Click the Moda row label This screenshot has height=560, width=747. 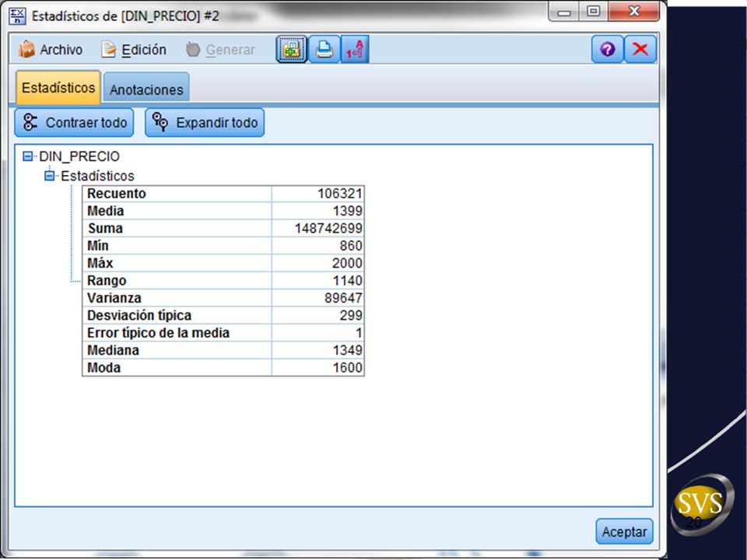point(103,368)
